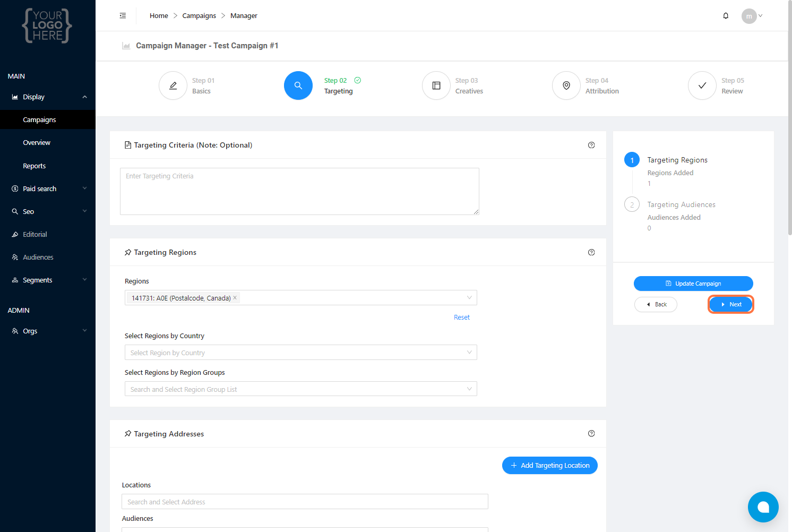792x532 pixels.
Task: Click help icon beside Targeting Criteria
Action: (591, 145)
